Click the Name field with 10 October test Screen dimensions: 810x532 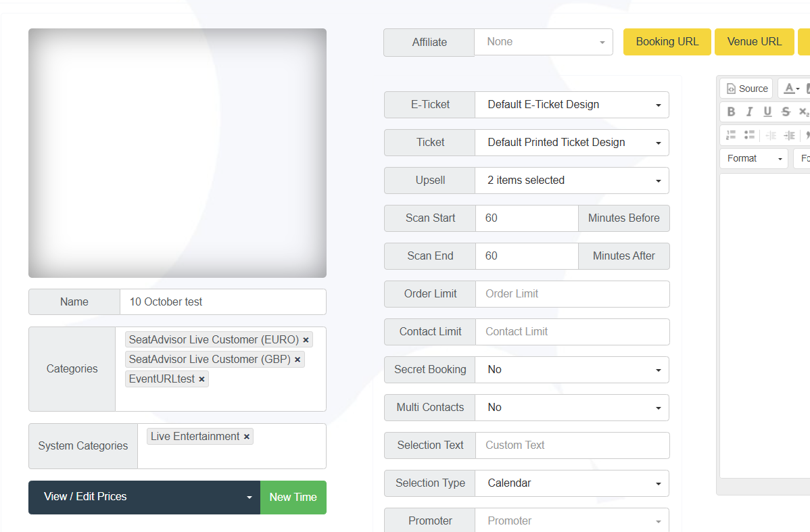(223, 301)
